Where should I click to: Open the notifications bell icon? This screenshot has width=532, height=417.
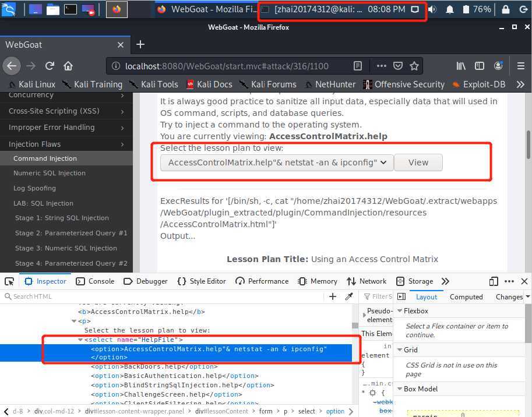(x=450, y=9)
